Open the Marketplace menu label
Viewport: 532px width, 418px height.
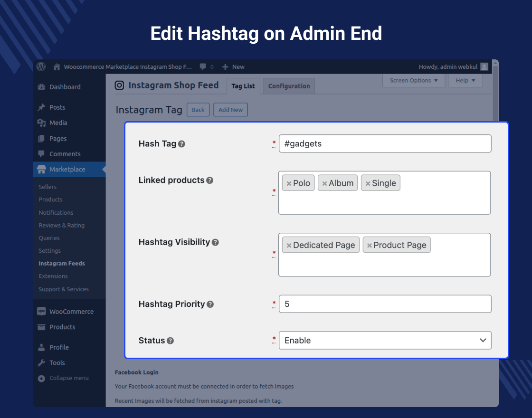coord(67,169)
